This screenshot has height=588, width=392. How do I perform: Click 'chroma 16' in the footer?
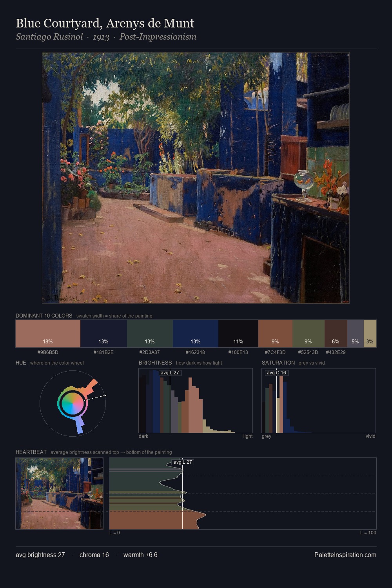pyautogui.click(x=94, y=555)
